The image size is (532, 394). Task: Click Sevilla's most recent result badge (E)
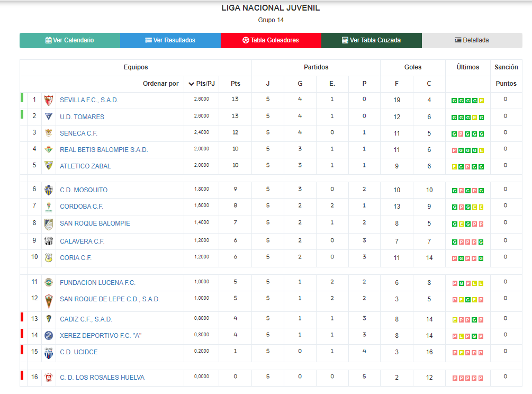point(481,101)
